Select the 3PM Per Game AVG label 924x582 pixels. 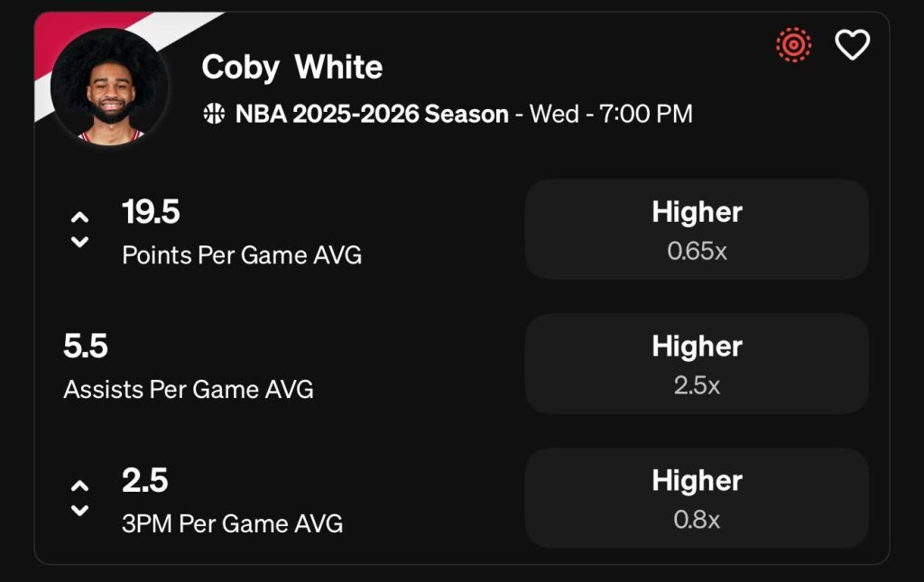[232, 523]
